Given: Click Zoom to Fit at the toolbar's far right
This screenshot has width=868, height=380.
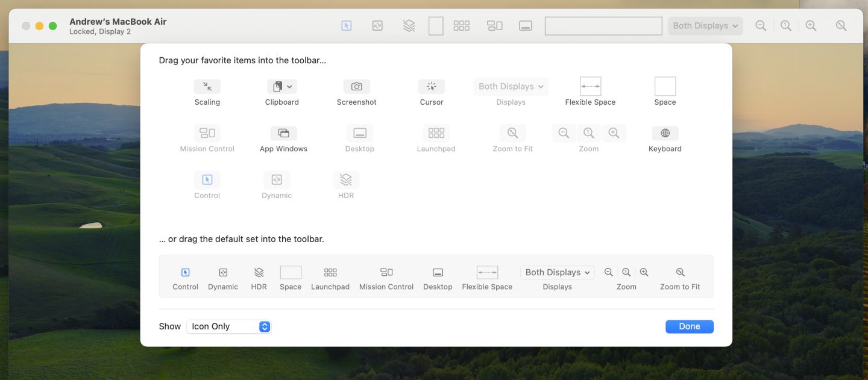Looking at the screenshot, I should [x=841, y=26].
